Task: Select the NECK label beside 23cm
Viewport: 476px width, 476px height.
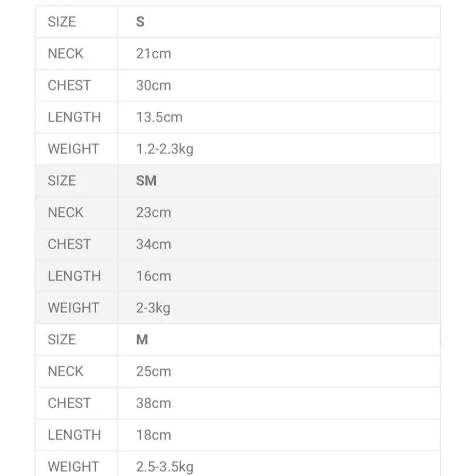Action: coord(66,213)
